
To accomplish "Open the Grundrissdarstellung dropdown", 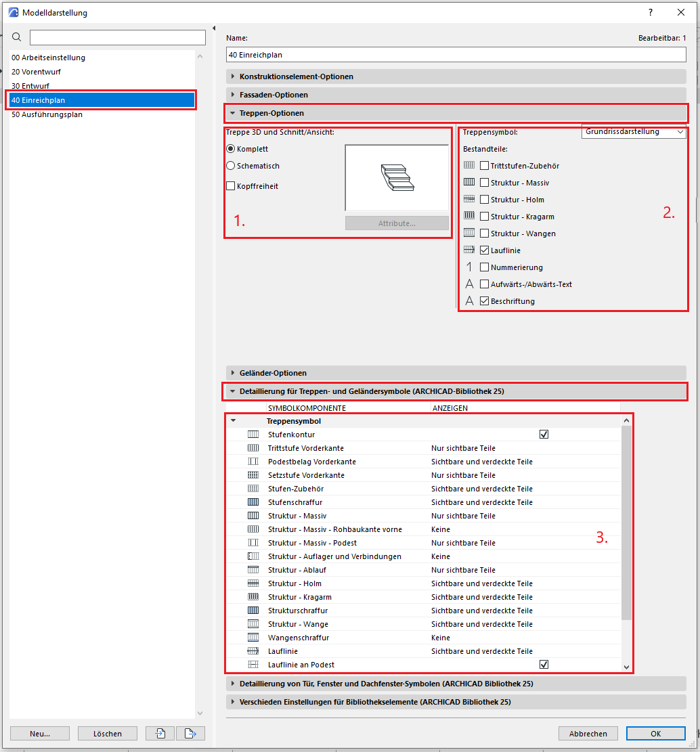I will [x=634, y=132].
